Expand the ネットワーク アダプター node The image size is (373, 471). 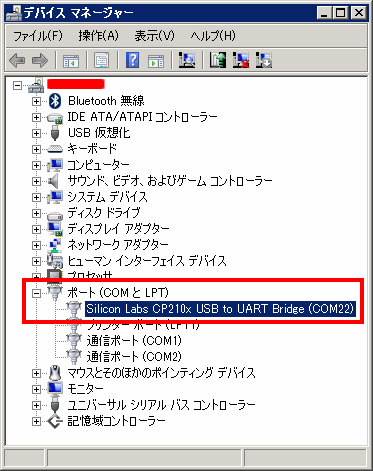36,245
